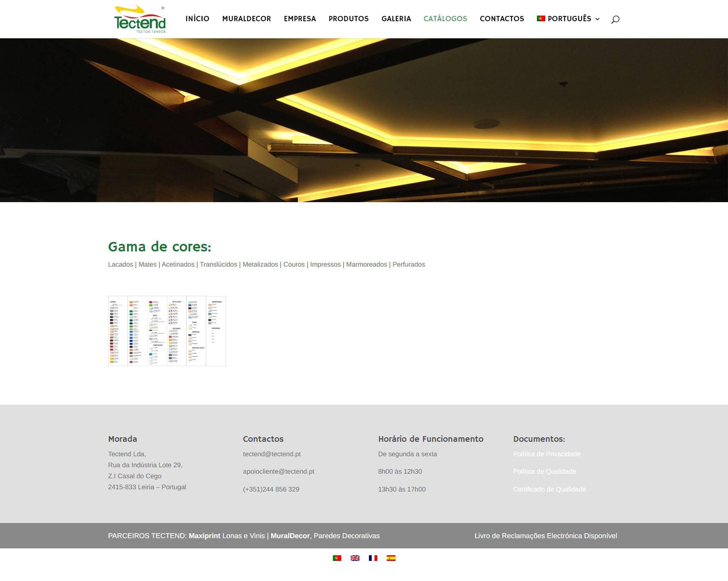
Task: Click the Portuguese flag in footer
Action: (x=337, y=558)
